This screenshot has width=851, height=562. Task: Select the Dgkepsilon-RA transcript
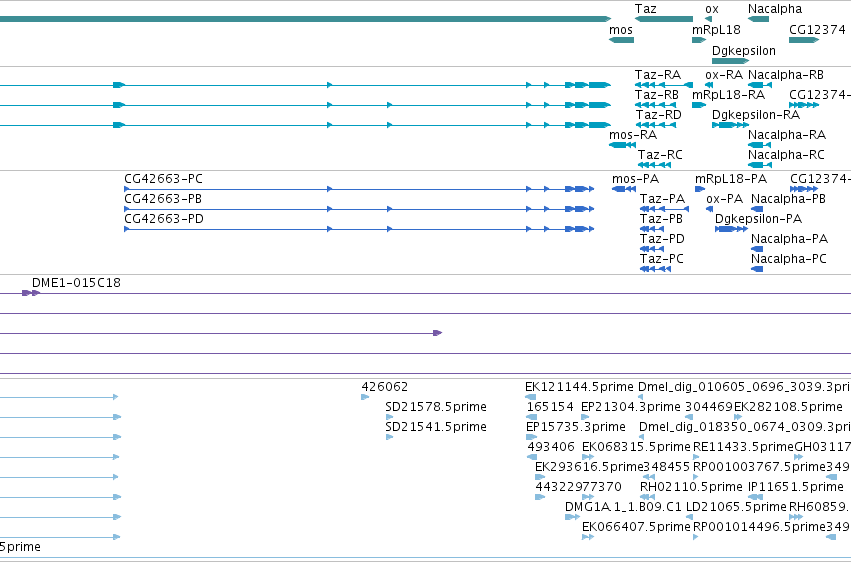tap(755, 115)
